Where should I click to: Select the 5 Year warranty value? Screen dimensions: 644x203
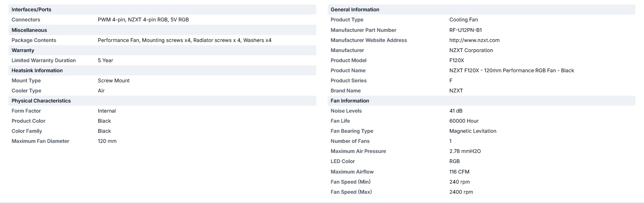(x=106, y=60)
